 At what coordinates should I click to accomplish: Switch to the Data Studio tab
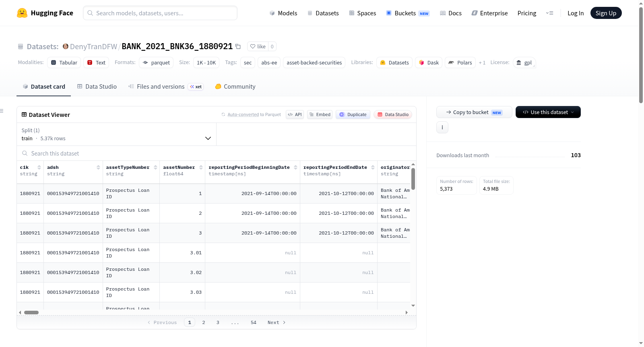(x=97, y=86)
